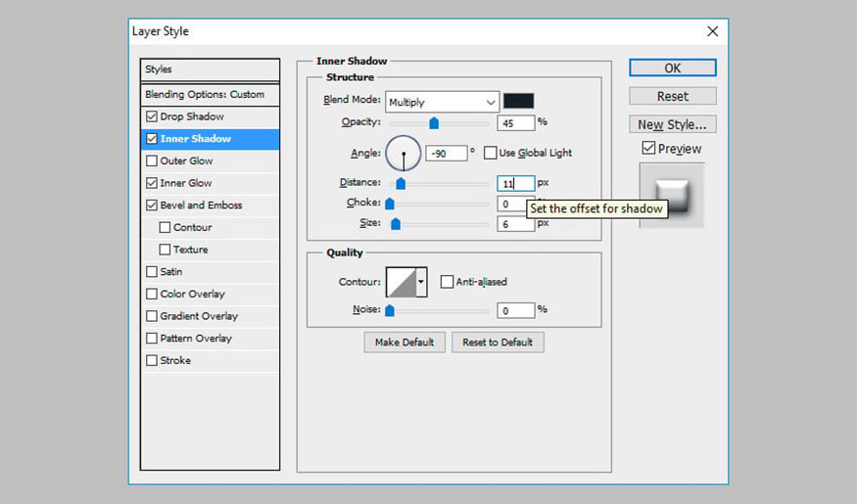Toggle the Use Global Light checkbox
The image size is (857, 504).
[x=491, y=154]
